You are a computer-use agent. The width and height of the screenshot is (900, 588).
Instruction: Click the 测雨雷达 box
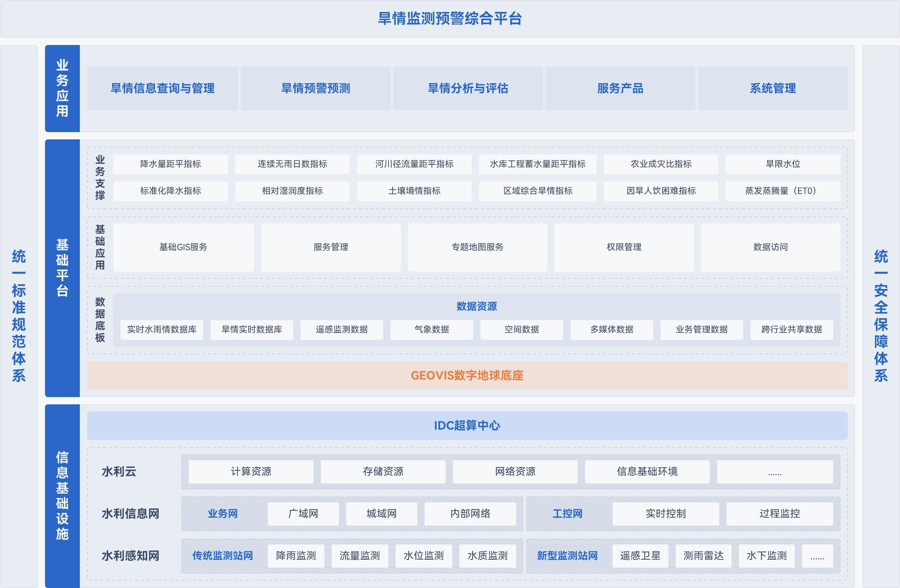pyautogui.click(x=703, y=556)
